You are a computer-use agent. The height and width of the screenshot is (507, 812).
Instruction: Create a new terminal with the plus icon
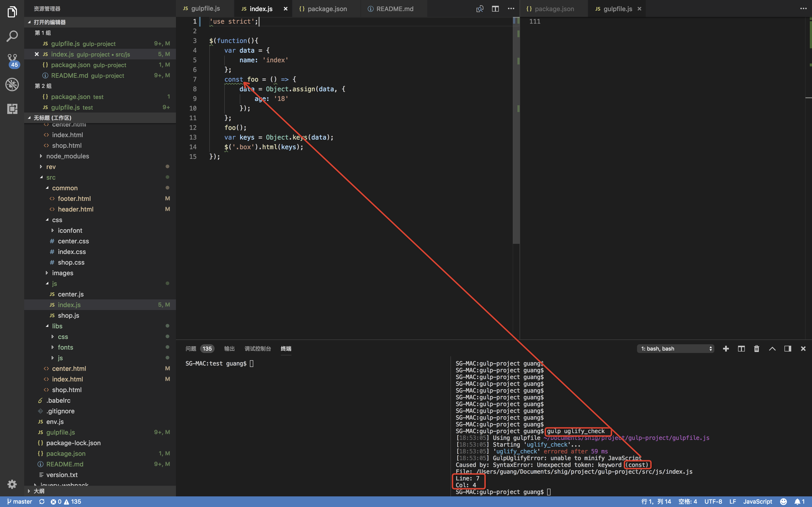725,349
